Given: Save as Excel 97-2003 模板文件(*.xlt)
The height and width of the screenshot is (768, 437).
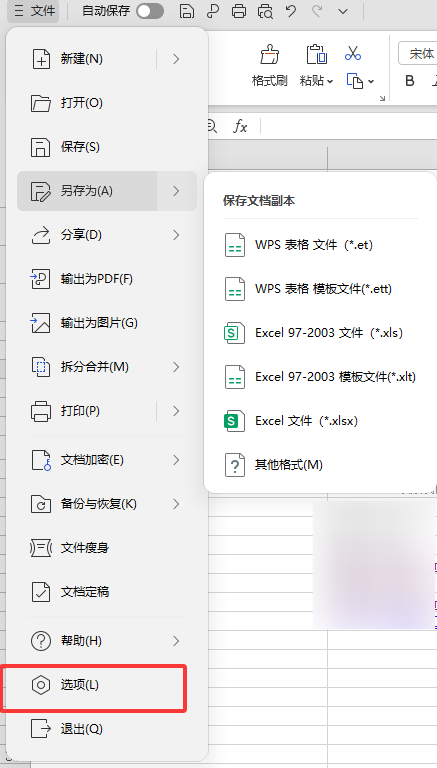Looking at the screenshot, I should [320, 377].
